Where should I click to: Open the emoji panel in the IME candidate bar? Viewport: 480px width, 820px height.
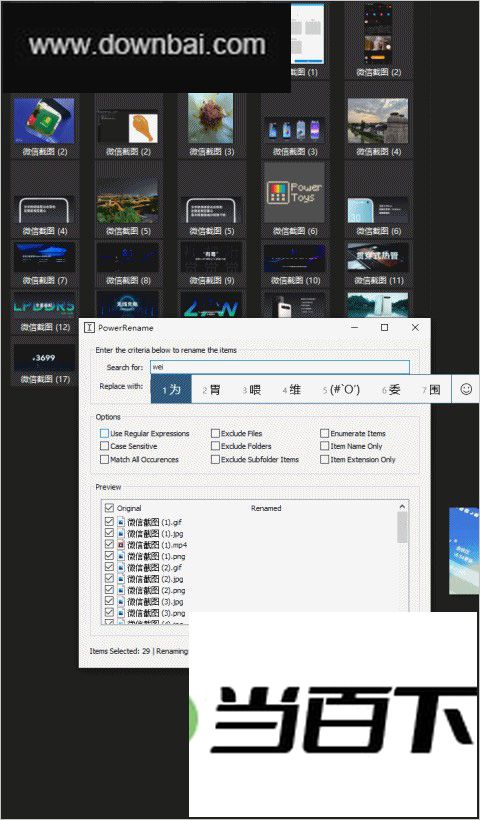tap(465, 389)
